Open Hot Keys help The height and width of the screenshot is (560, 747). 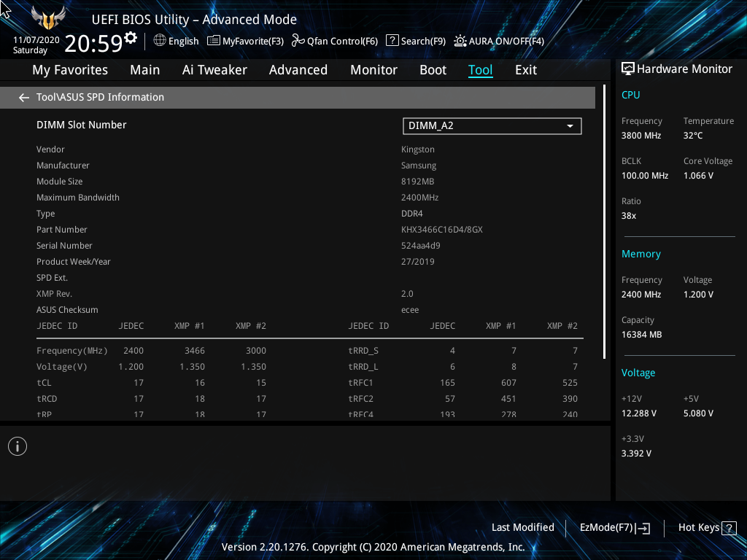click(708, 528)
